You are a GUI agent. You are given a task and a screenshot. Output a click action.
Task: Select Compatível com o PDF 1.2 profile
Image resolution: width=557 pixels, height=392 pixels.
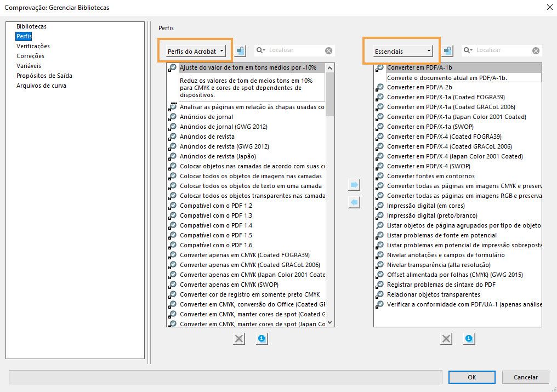click(x=216, y=206)
